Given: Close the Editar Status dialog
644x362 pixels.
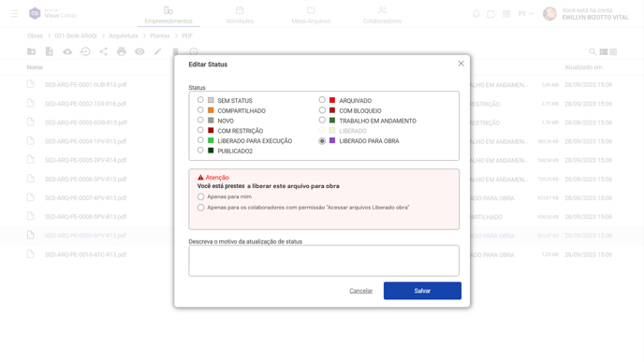Looking at the screenshot, I should coord(461,64).
